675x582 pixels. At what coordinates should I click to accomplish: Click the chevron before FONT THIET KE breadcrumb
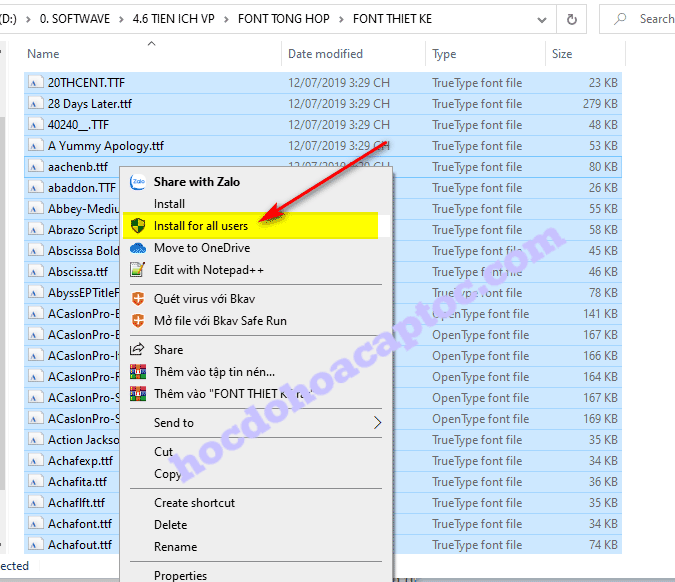(x=341, y=18)
